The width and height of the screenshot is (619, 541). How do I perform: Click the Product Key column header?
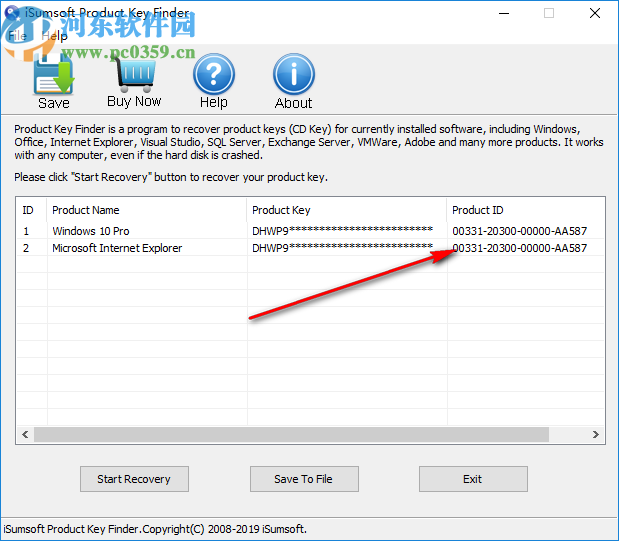(347, 210)
